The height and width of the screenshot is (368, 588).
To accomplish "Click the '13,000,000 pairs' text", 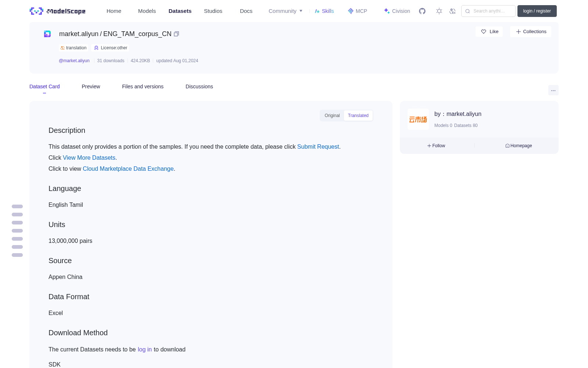I will tap(71, 241).
